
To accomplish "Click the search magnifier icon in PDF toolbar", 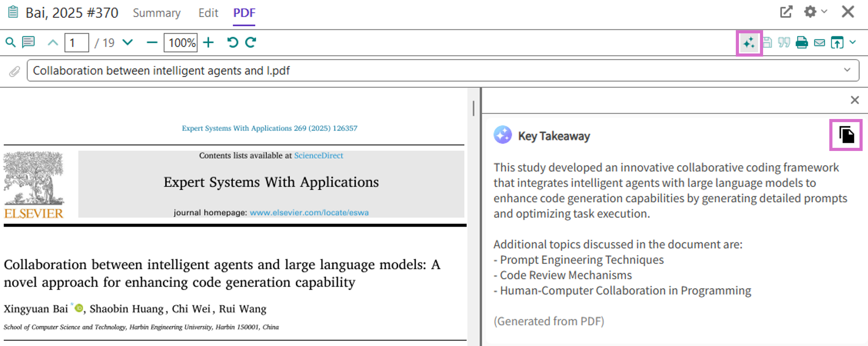I will [x=11, y=42].
